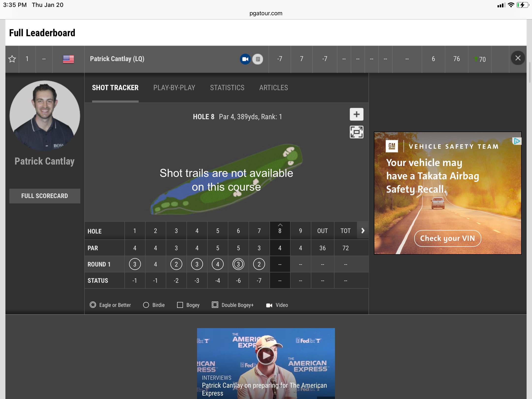Select the eagle score on hole 6
Screen dimensions: 532x399
(x=238, y=264)
